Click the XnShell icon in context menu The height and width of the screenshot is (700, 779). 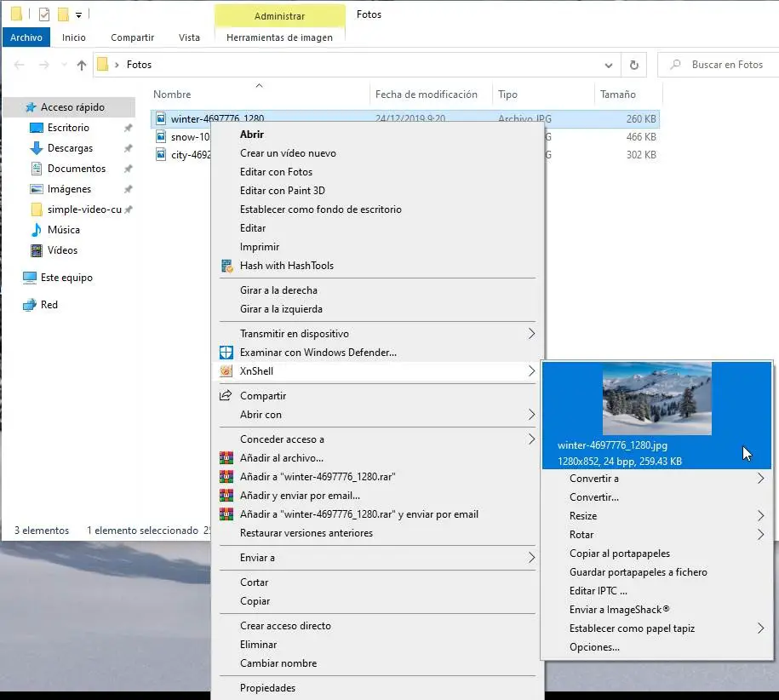(x=226, y=370)
